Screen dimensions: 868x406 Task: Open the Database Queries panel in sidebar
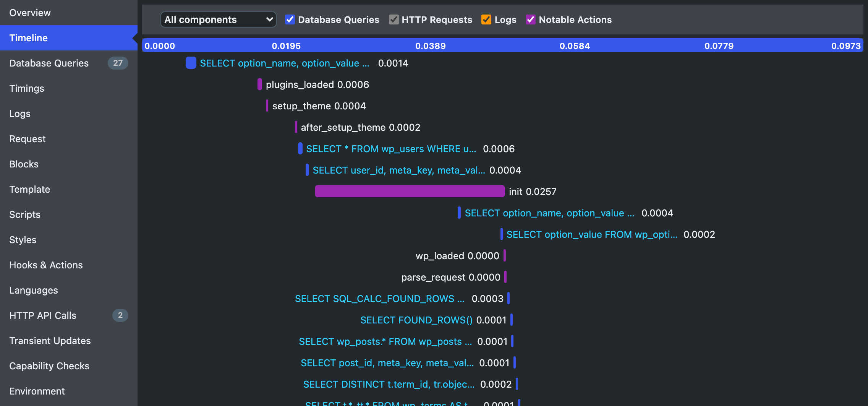point(49,63)
